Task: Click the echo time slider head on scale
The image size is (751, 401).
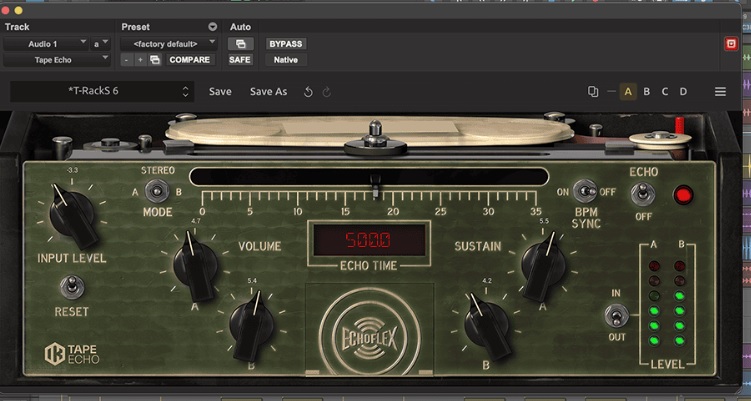Action: coord(376,186)
